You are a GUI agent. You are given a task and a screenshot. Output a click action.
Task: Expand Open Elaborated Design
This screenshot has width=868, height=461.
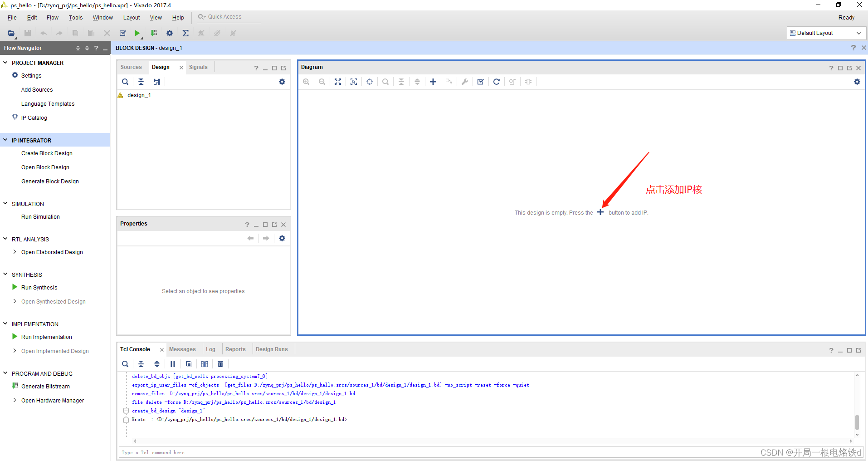15,252
